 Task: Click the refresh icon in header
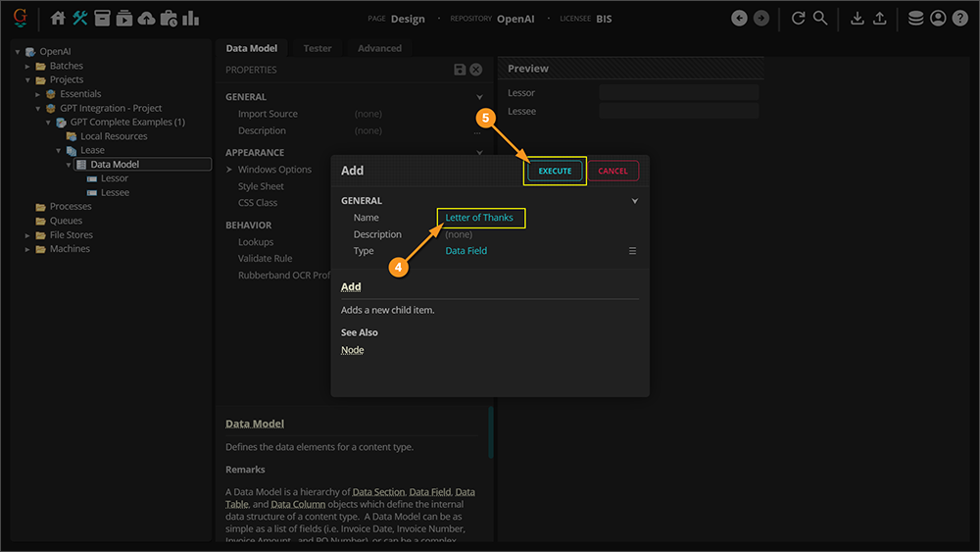[798, 18]
